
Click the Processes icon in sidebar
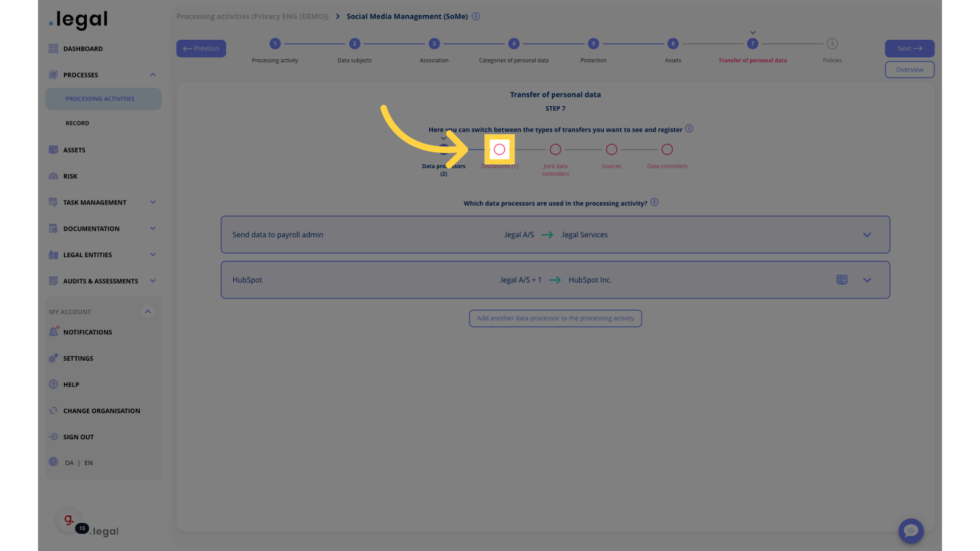tap(53, 74)
